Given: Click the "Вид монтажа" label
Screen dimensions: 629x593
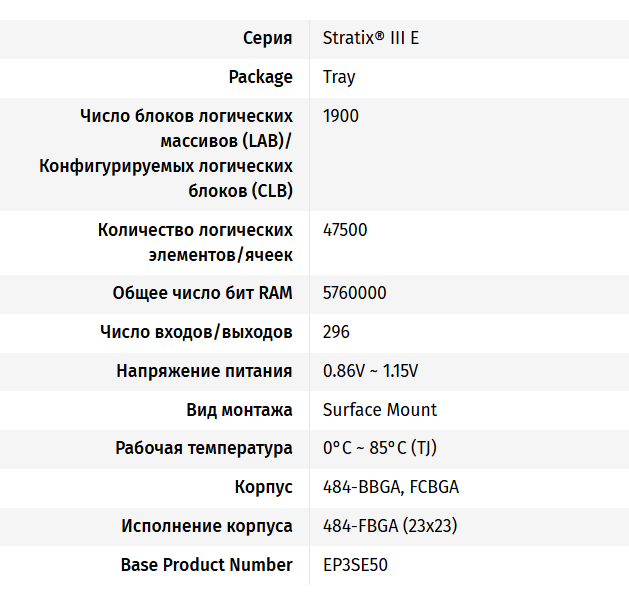Looking at the screenshot, I should click(x=239, y=410).
